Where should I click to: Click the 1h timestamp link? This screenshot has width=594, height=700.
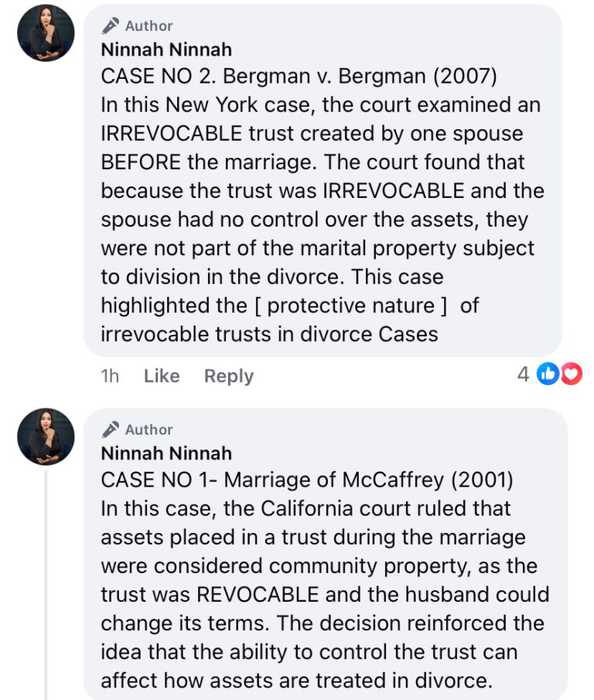point(110,376)
